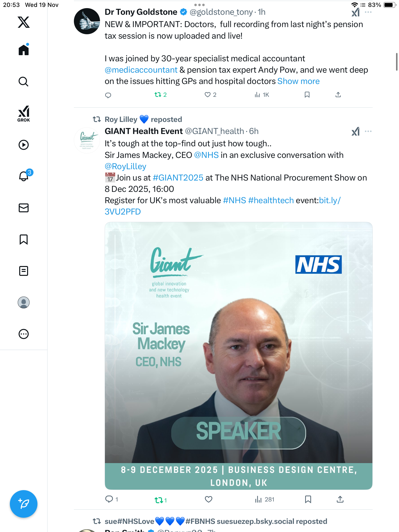This screenshot has height=532, width=399.
Task: Tap the compose post floating button
Action: click(x=24, y=504)
